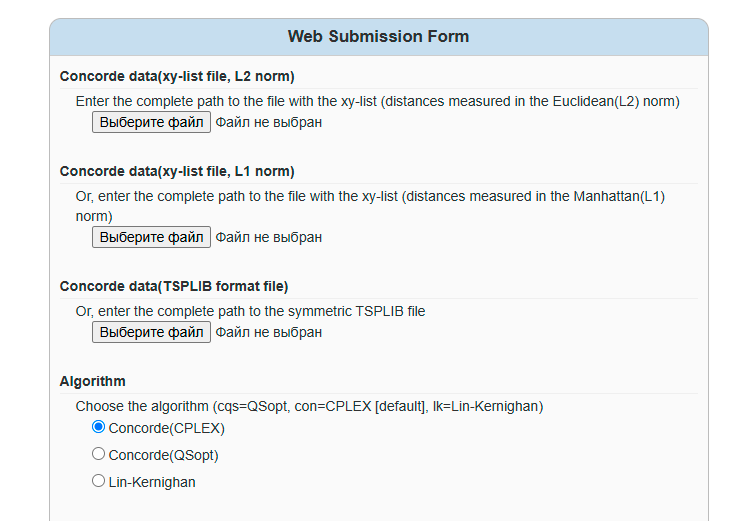Click the symmetric TSPLIB file description text
This screenshot has height=521, width=754.
pos(250,311)
